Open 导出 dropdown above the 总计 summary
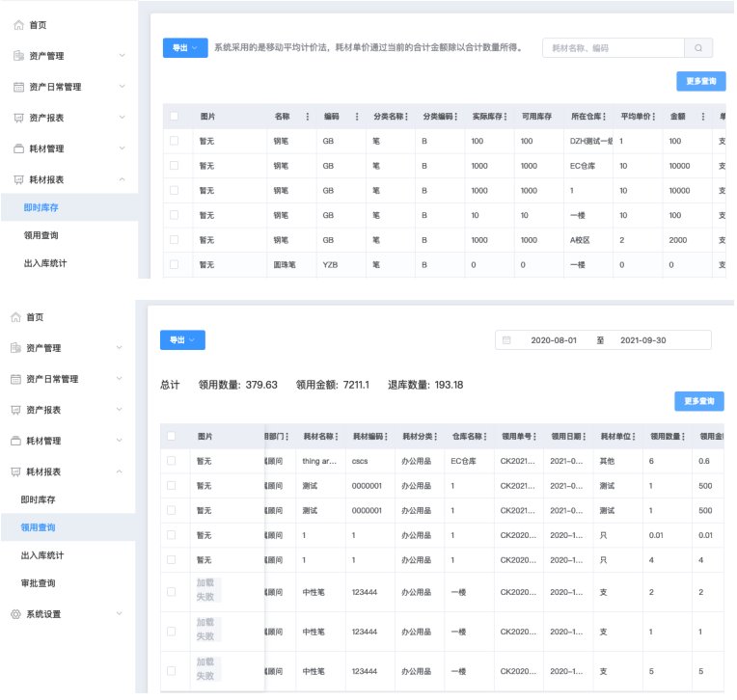 click(x=182, y=340)
